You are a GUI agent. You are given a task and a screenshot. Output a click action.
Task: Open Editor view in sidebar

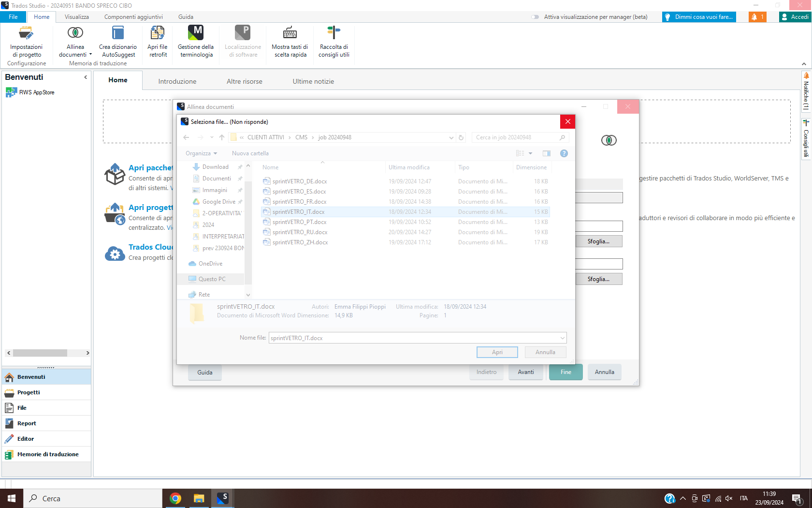click(x=46, y=439)
